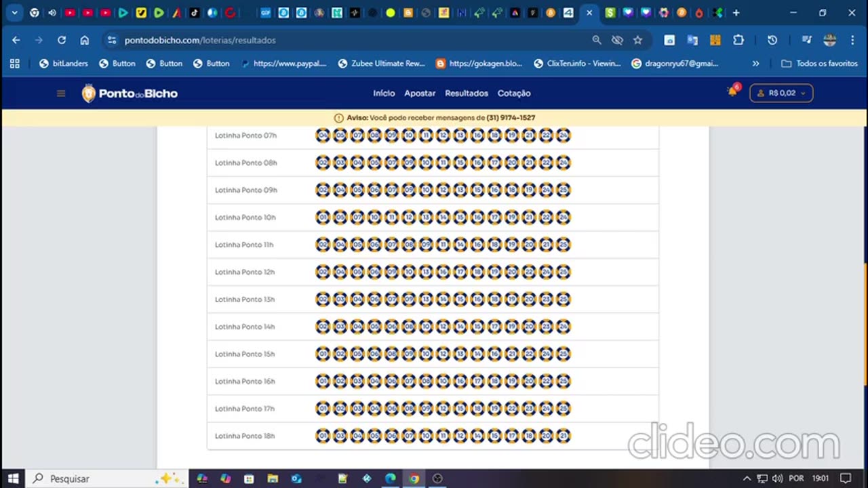Screen dimensions: 868x488
Task: Open the ClixTen.info bookmark
Action: point(577,63)
